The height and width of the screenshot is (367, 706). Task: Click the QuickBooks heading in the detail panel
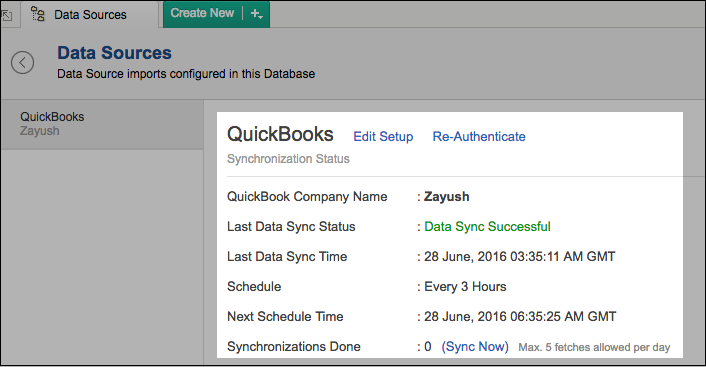pyautogui.click(x=280, y=134)
